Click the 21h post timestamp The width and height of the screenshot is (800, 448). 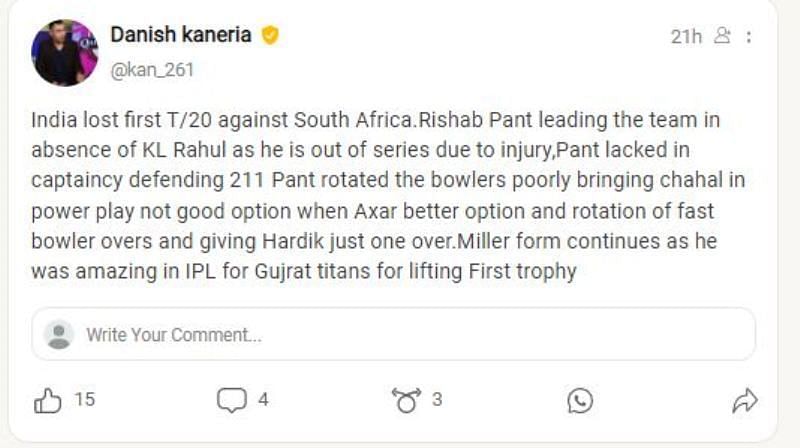(x=686, y=37)
